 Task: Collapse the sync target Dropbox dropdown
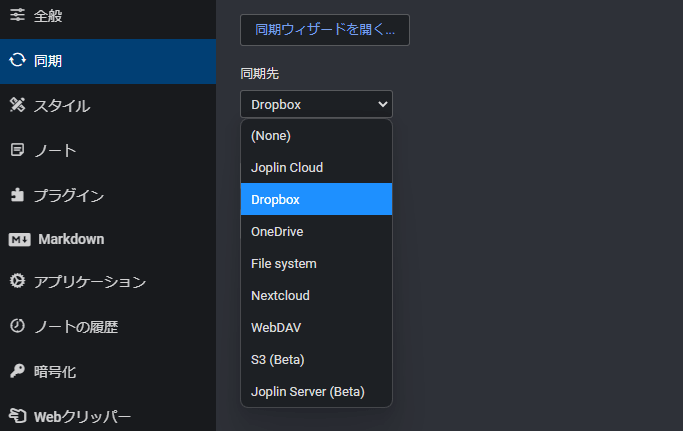pos(316,104)
